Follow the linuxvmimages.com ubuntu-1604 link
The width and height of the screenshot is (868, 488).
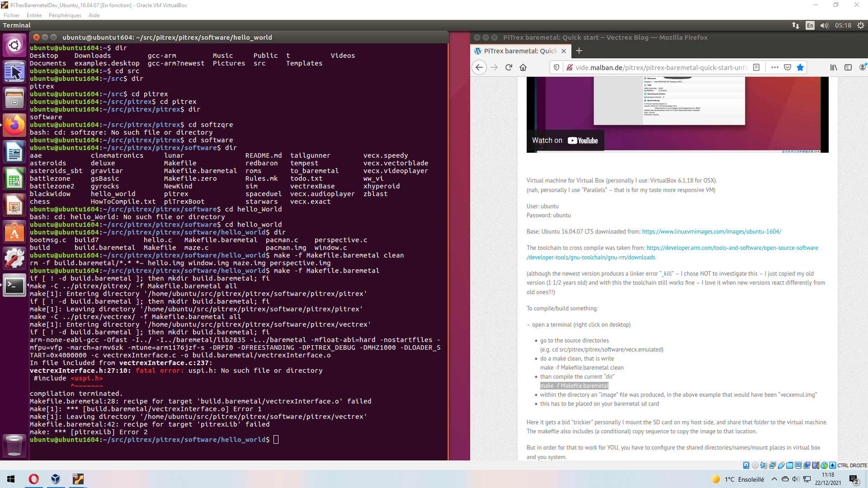[711, 231]
